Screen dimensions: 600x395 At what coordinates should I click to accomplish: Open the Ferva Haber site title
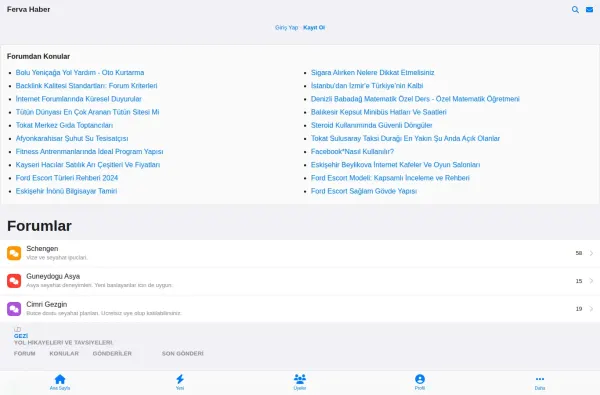click(x=28, y=9)
